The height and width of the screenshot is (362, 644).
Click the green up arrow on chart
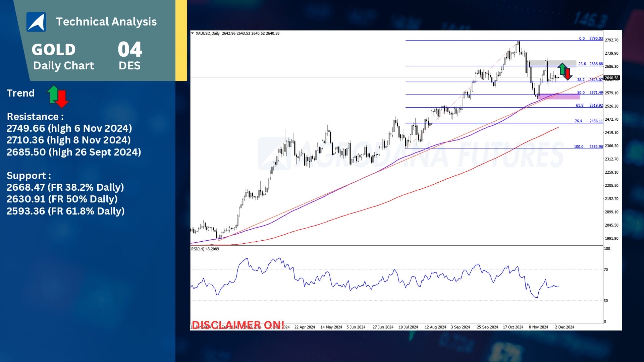(562, 69)
